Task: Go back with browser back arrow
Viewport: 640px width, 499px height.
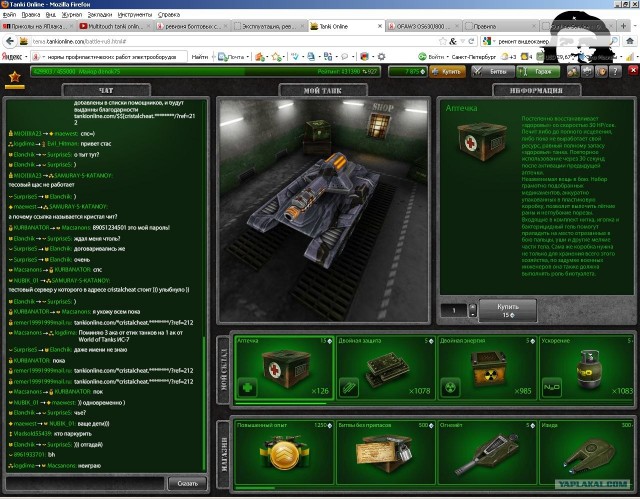Action: 10,41
